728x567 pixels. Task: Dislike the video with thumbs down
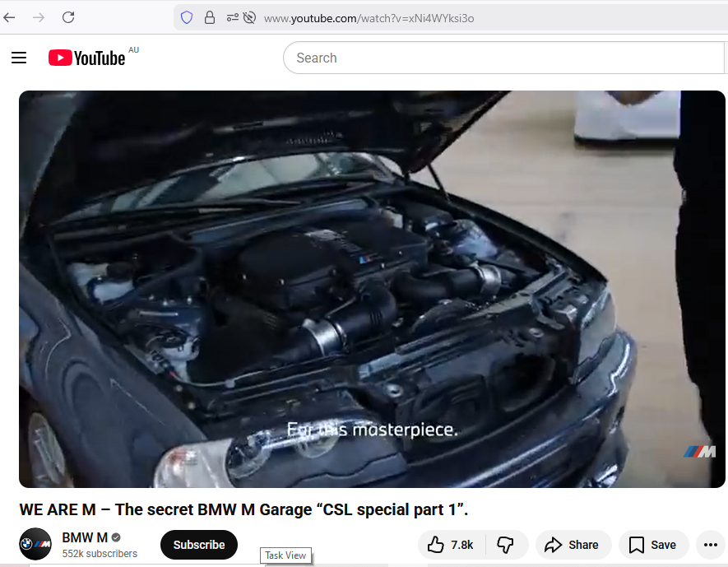[506, 545]
